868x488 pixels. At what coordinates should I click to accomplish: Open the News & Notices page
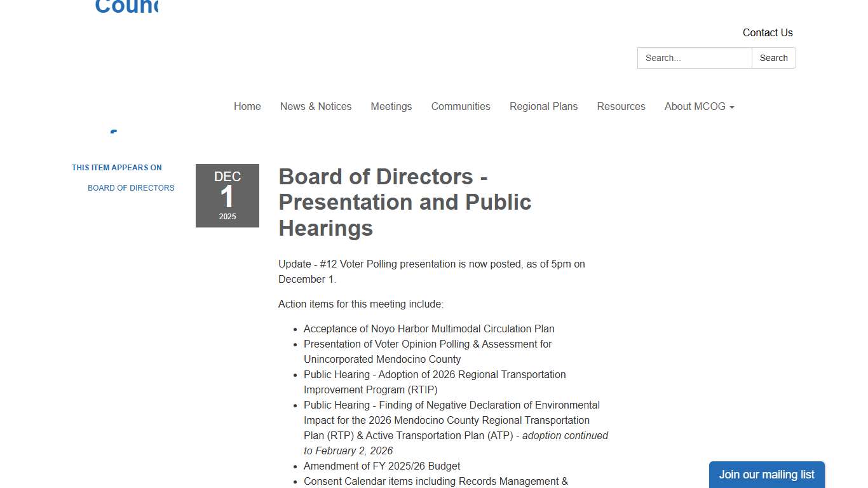coord(315,106)
